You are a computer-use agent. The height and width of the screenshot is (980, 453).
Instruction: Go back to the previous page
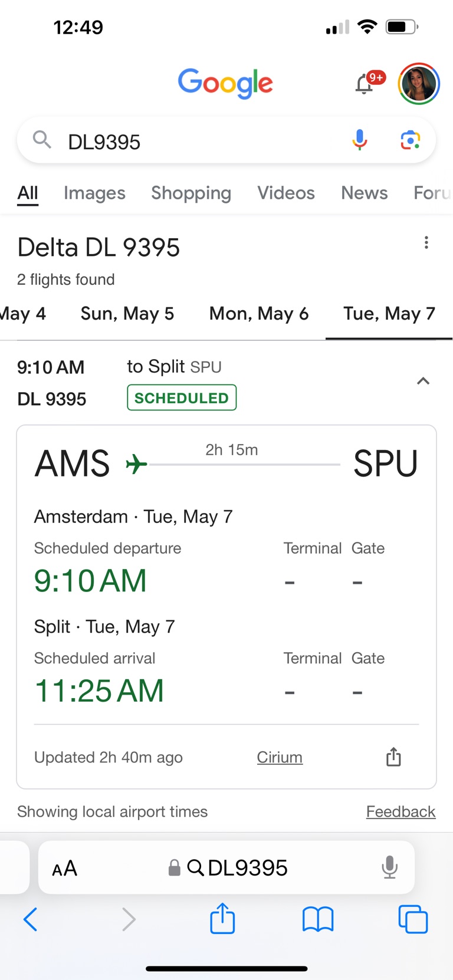pyautogui.click(x=31, y=919)
